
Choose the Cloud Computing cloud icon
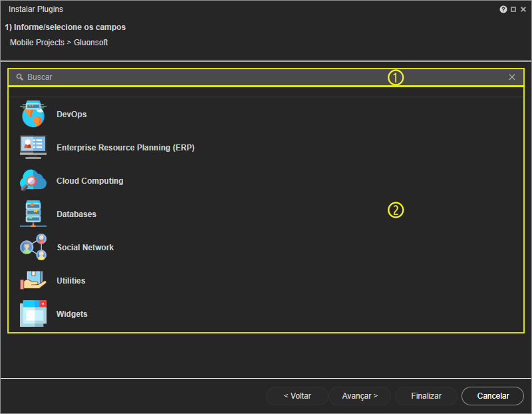[33, 180]
